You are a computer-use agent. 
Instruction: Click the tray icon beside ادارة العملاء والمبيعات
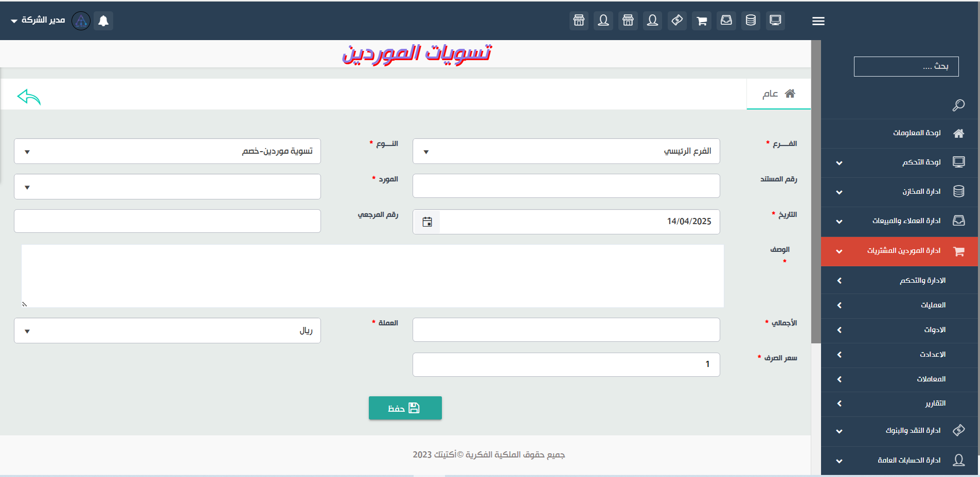(958, 221)
